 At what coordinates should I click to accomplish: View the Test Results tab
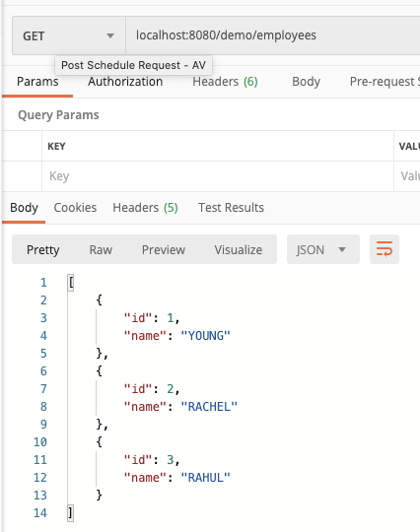231,207
